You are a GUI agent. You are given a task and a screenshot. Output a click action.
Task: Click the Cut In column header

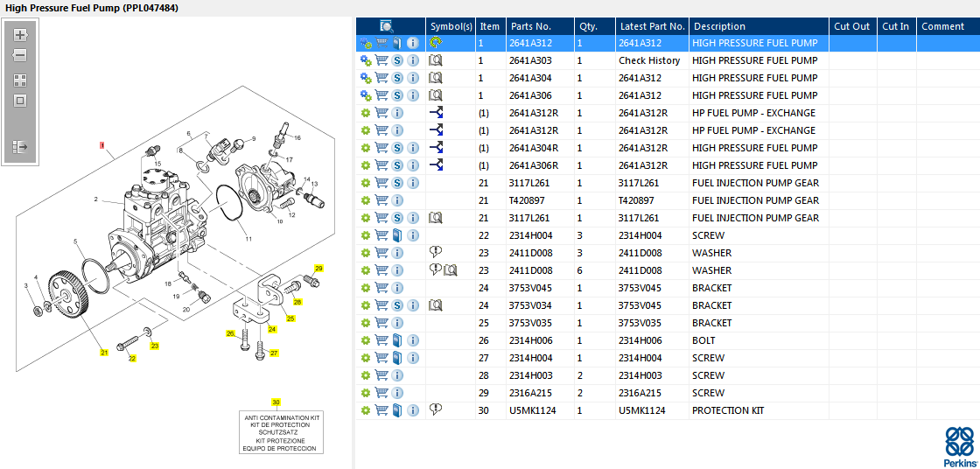coord(896,26)
